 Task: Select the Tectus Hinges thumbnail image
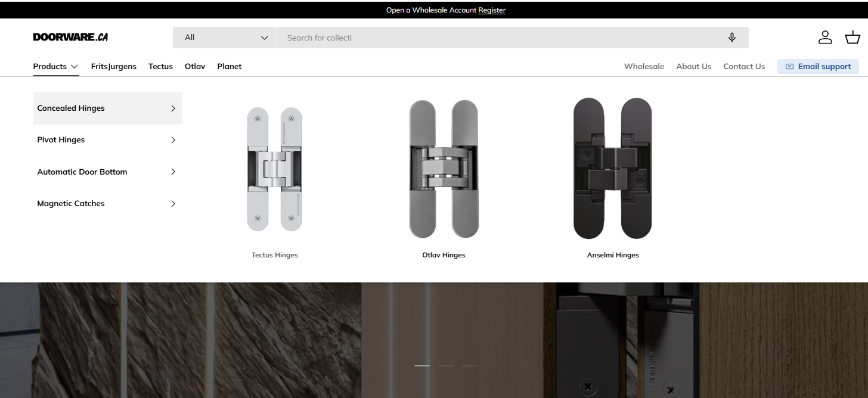point(274,169)
